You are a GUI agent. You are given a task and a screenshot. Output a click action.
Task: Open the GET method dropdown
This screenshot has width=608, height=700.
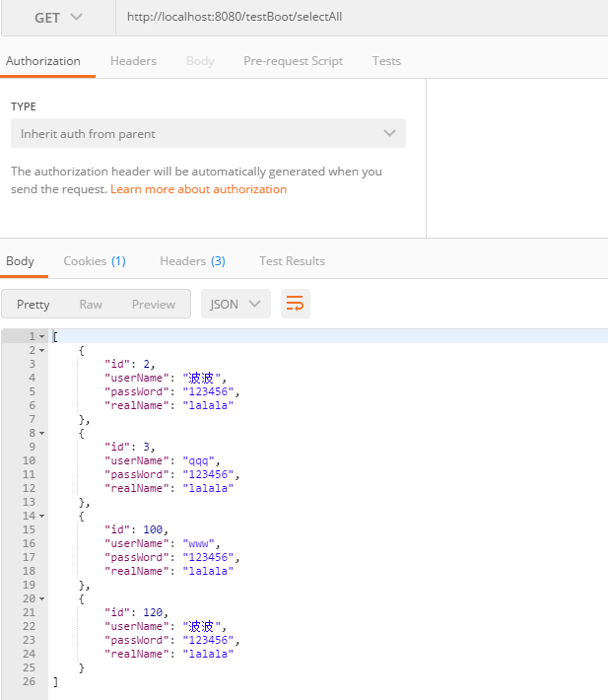(58, 18)
